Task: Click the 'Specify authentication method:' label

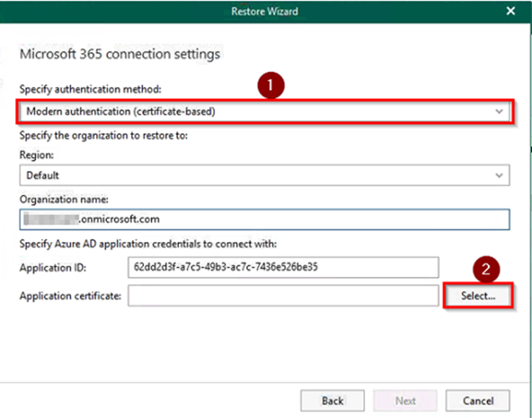Action: (90, 89)
